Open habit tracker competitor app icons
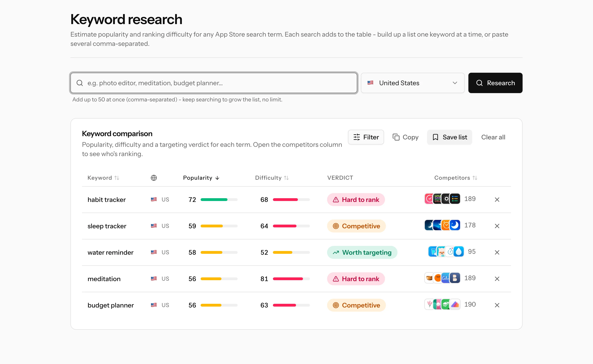 click(442, 199)
